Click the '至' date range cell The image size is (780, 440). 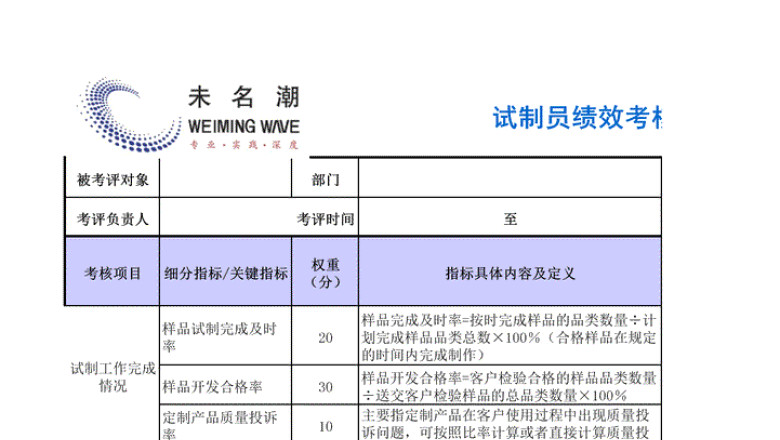point(510,218)
